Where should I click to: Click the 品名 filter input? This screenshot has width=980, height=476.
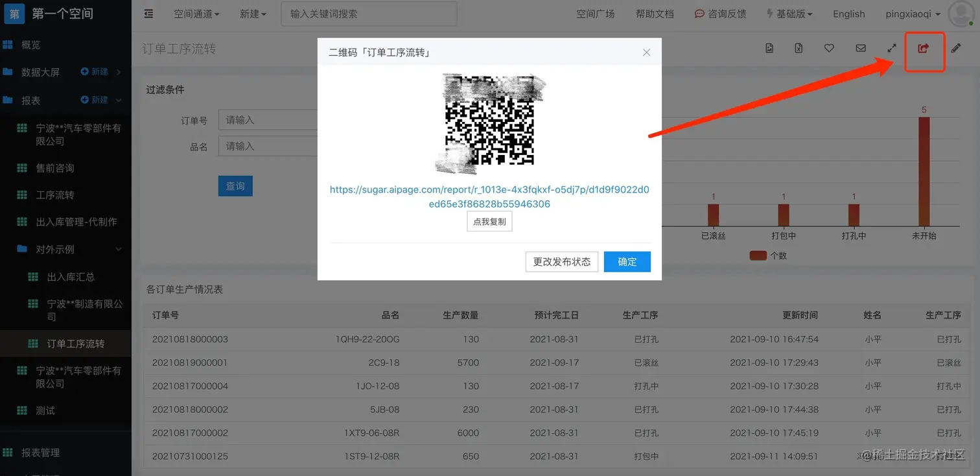268,147
